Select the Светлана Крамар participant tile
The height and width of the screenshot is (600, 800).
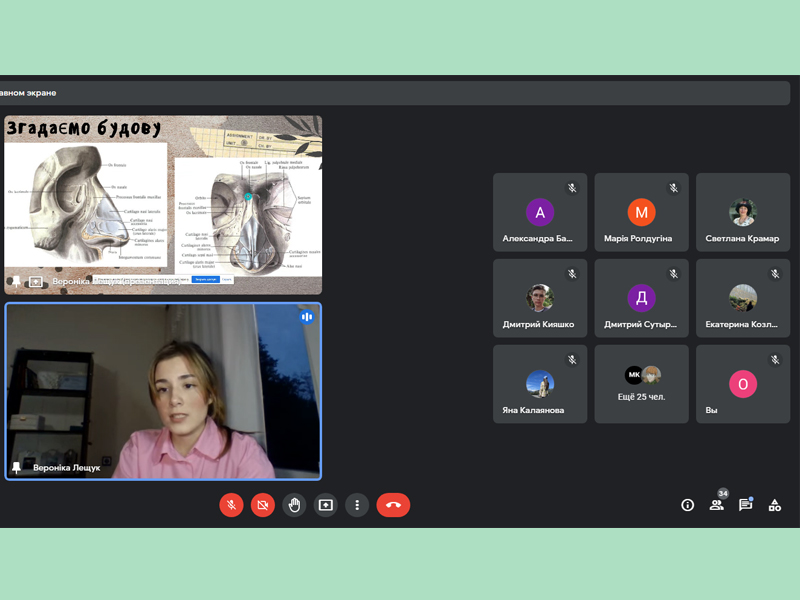(x=742, y=212)
